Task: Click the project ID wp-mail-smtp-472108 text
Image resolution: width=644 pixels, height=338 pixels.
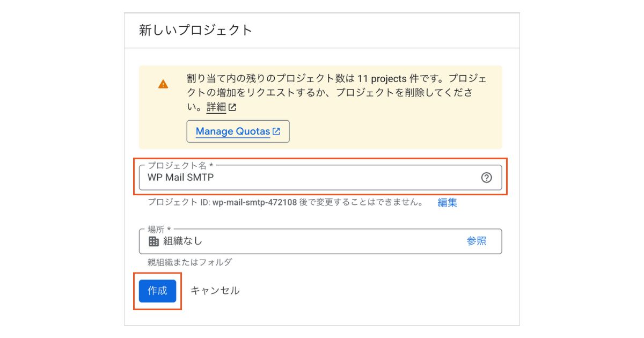Action: [x=255, y=203]
